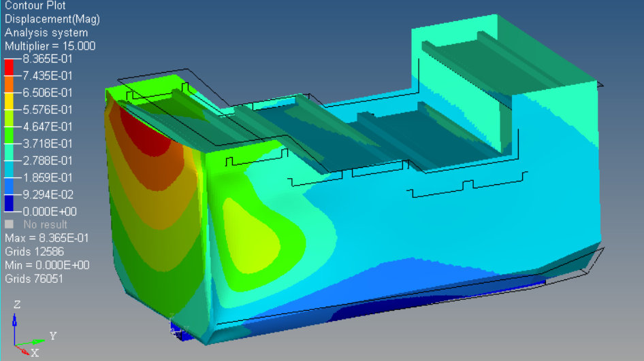
Task: Click the Grids 12586 text
Action: tap(34, 252)
